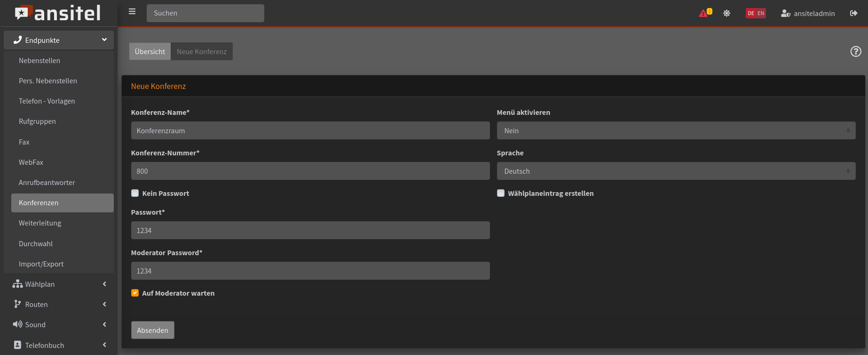Go to Anrufbeantworter sidebar link
This screenshot has width=868, height=355.
point(47,182)
